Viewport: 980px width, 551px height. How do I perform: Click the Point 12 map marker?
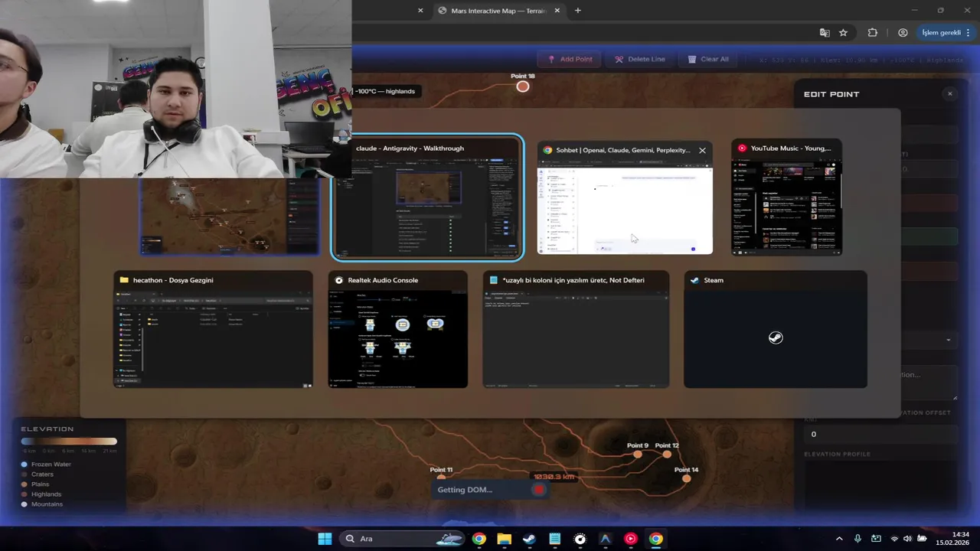point(667,455)
